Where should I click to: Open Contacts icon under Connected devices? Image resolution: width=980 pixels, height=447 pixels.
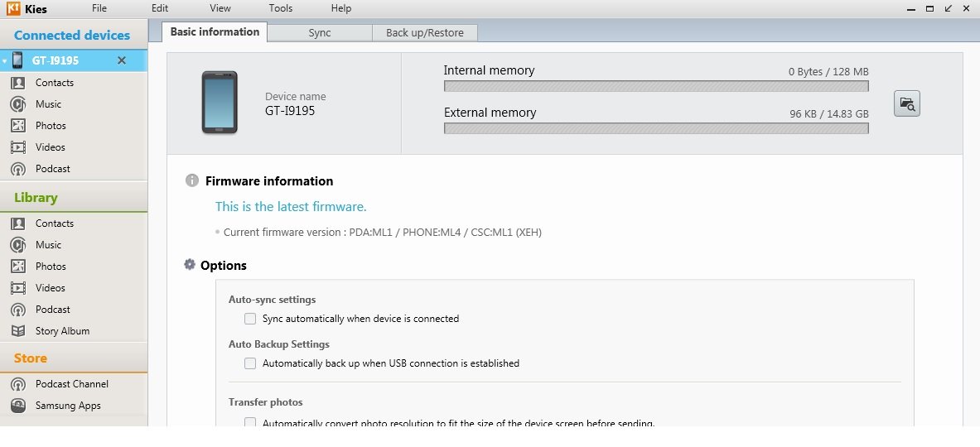[x=18, y=83]
